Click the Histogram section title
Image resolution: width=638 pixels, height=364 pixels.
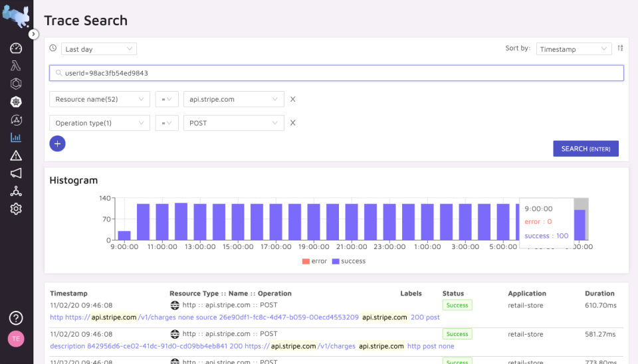pos(74,180)
